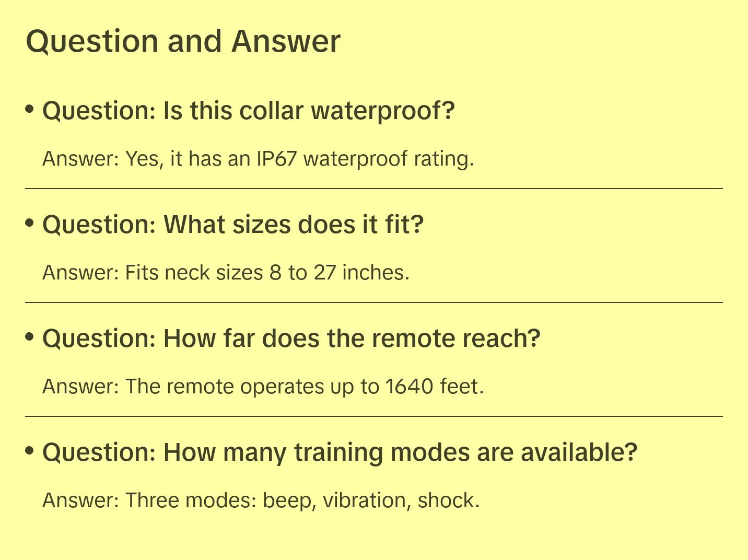Click the divider line below the remote range answer

(x=374, y=416)
